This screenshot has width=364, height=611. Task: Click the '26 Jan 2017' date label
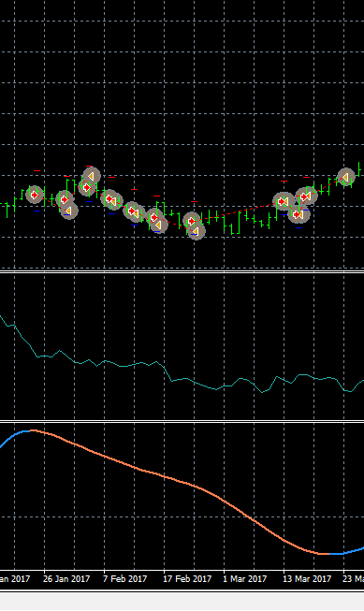point(66,578)
